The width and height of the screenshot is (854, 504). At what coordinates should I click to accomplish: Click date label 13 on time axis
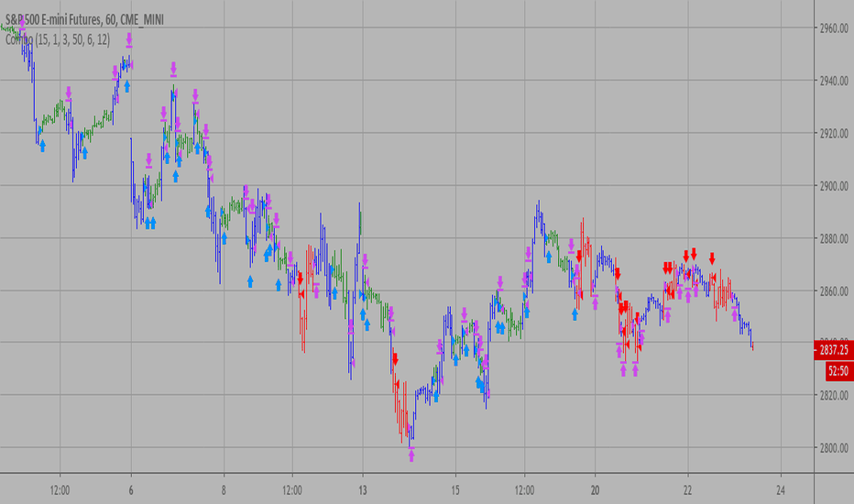coord(363,490)
